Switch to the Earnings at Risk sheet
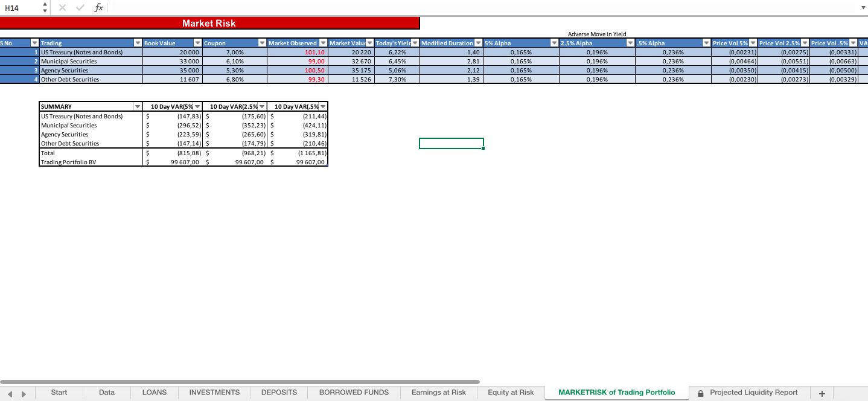This screenshot has height=401, width=868. click(438, 392)
